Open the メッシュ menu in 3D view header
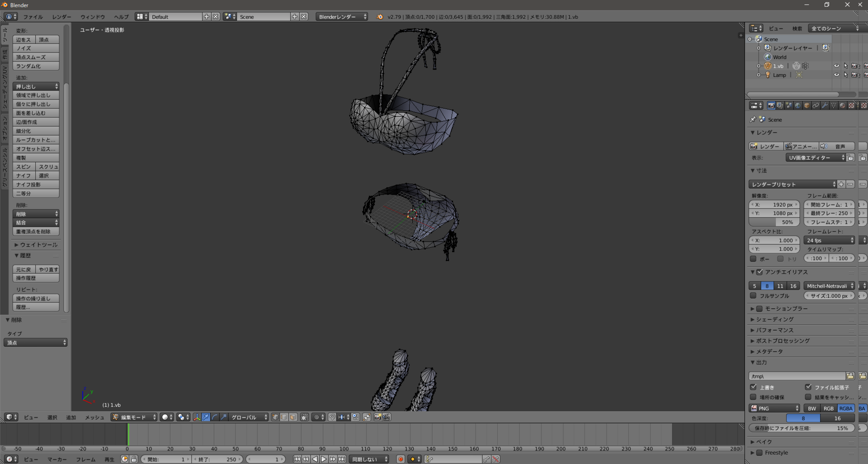Screen dimensions: 868x464 tap(94, 417)
